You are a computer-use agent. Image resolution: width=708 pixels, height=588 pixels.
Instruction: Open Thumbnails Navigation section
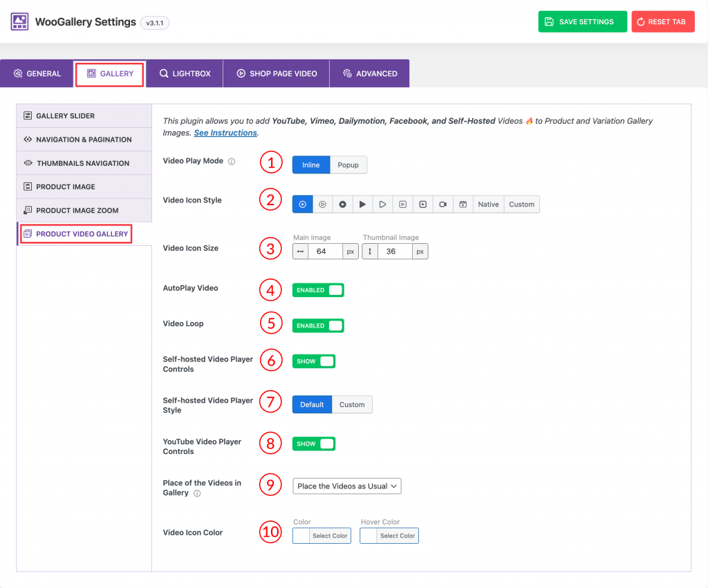click(84, 163)
